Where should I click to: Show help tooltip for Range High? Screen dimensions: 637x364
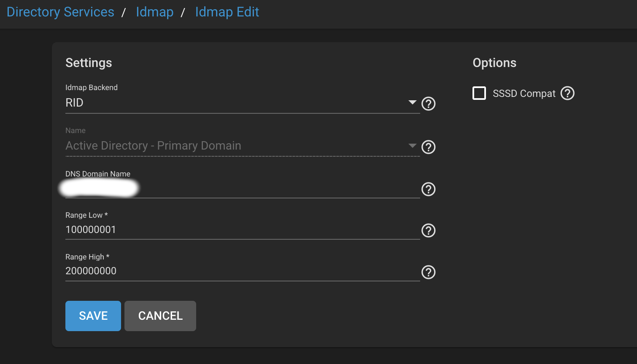tap(428, 272)
